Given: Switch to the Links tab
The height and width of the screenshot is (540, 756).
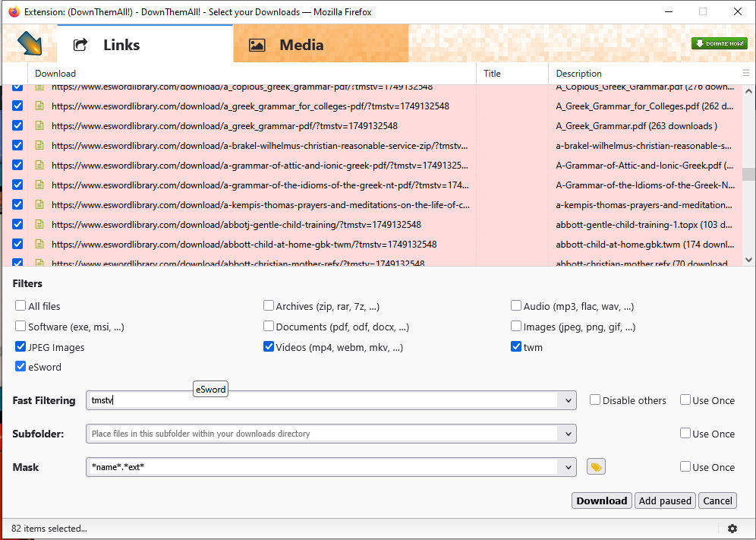Looking at the screenshot, I should click(x=145, y=44).
